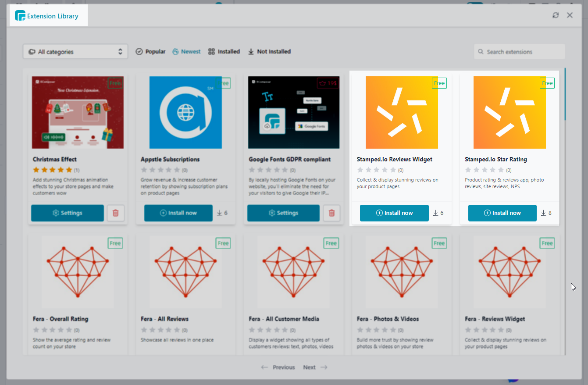Click Fera - All Reviews star rating
The height and width of the screenshot is (385, 588).
(160, 330)
